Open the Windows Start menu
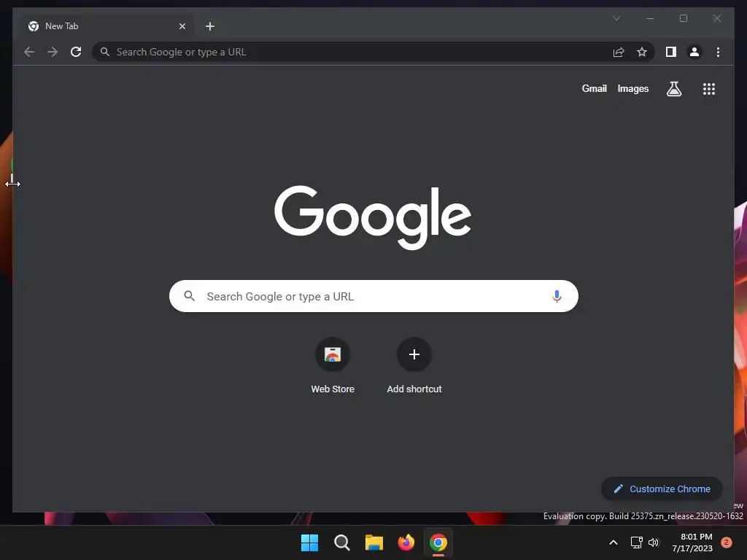 click(309, 542)
